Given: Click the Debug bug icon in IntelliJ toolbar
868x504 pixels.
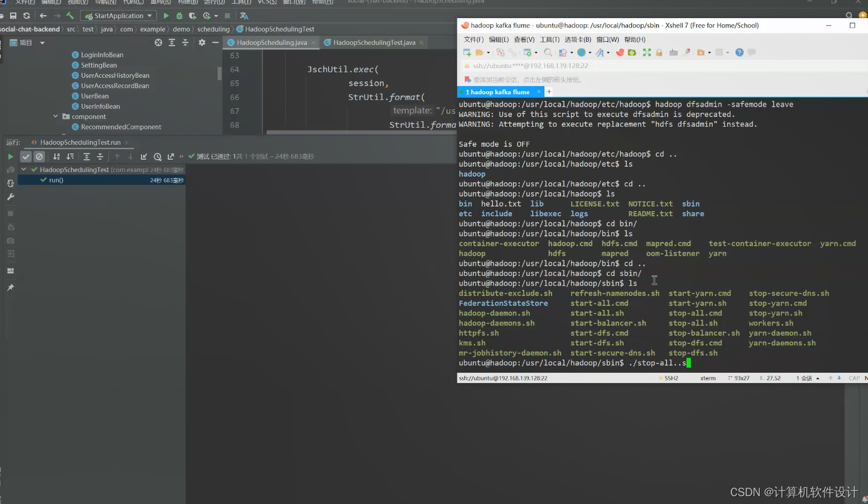Looking at the screenshot, I should pos(179,16).
